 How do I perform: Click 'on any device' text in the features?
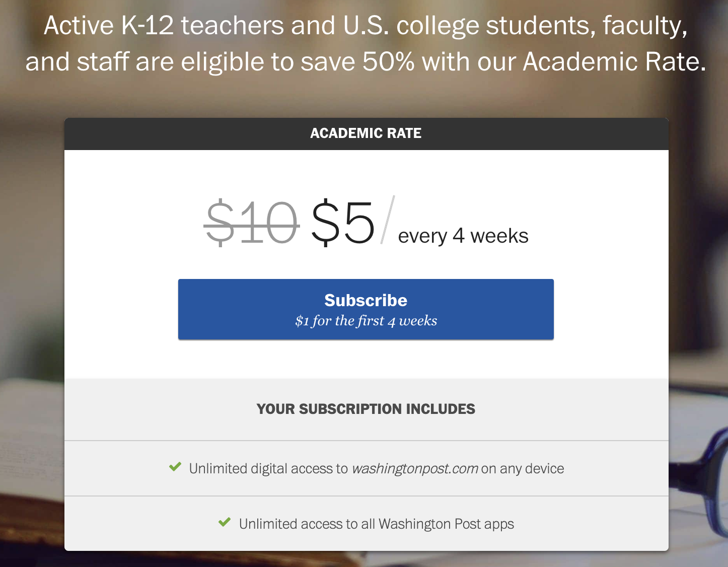[523, 469]
